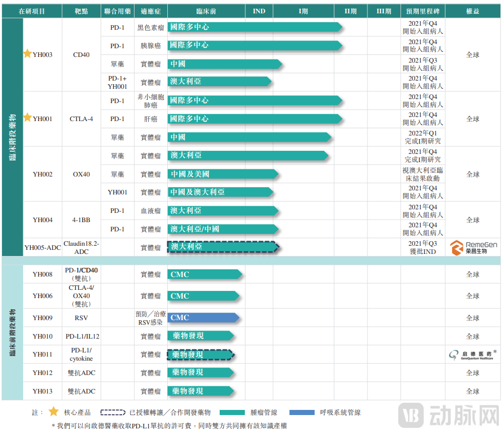504x433 pixels.
Task: Click the gold star beside YH003
Action: tap(27, 53)
